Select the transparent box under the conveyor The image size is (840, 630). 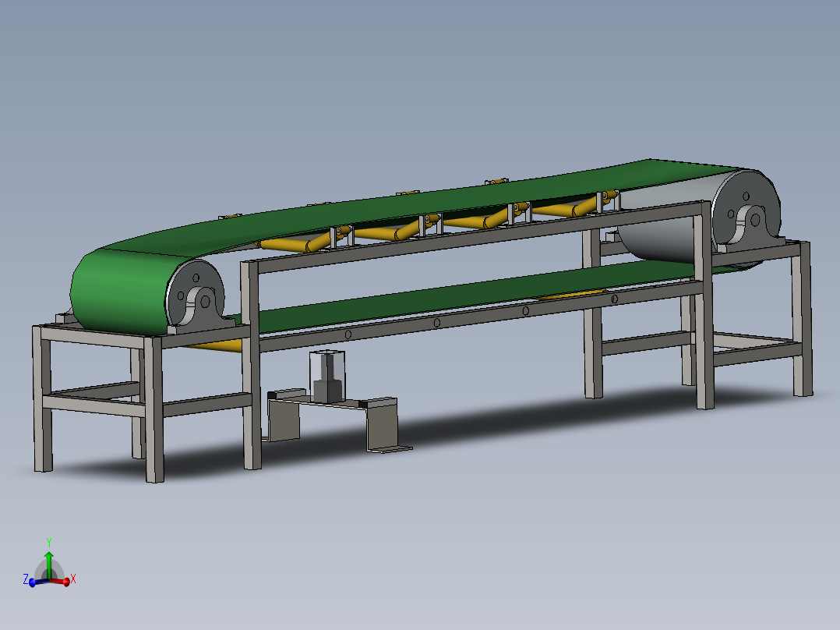click(327, 375)
